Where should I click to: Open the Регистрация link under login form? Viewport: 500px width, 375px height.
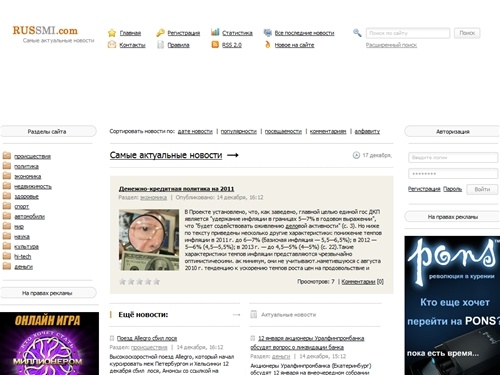click(x=424, y=189)
